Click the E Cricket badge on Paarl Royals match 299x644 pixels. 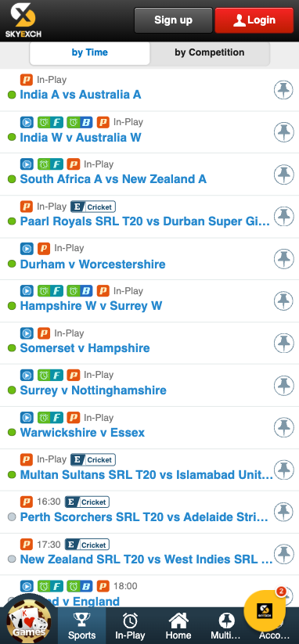click(93, 207)
